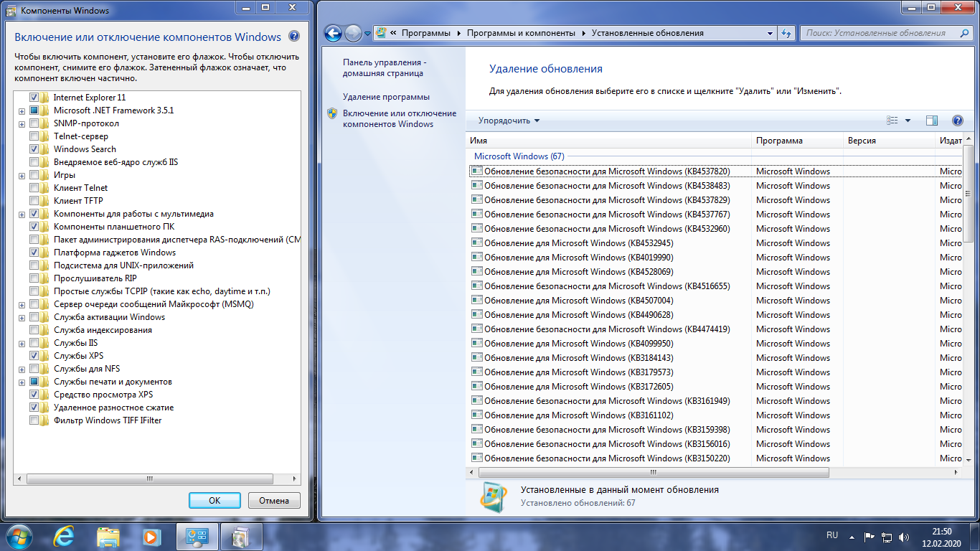Click icon of update KB4019990
This screenshot has width=980, height=551.
point(477,257)
